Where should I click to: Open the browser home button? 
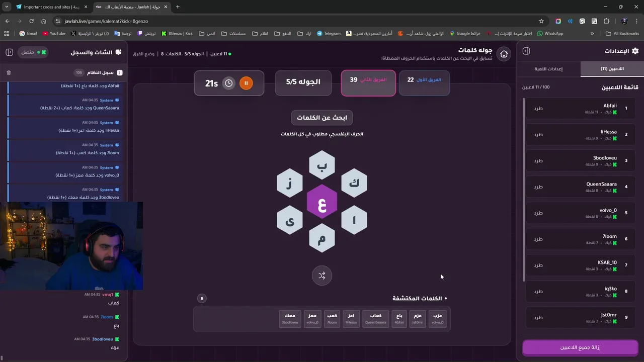(43, 21)
